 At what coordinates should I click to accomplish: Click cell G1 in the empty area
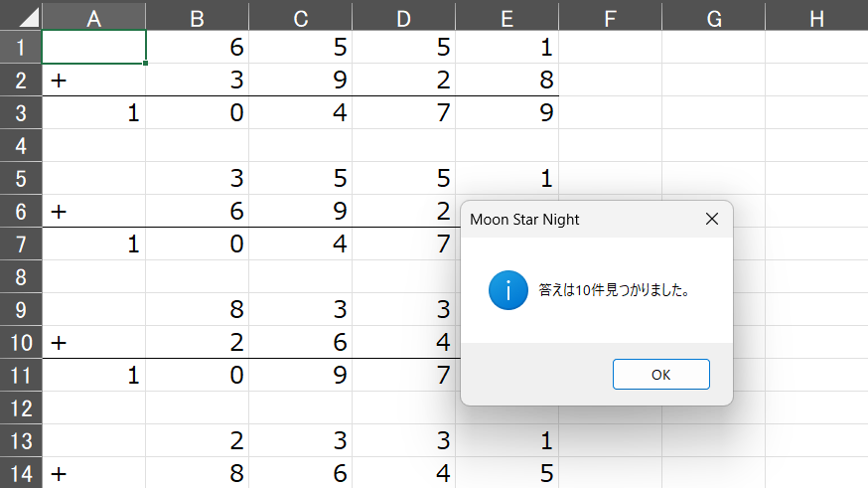(713, 47)
